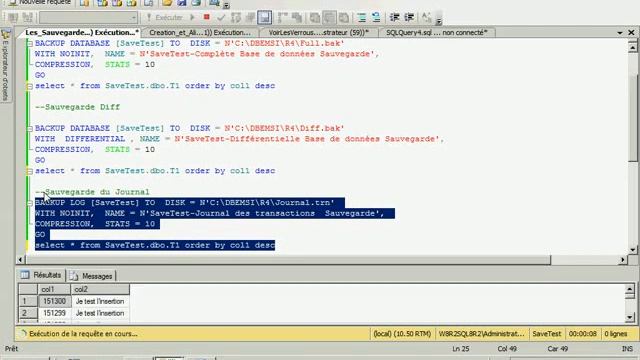Click down arrow of the editor vertical scrollbar
This screenshot has height=360, width=640.
tap(633, 249)
